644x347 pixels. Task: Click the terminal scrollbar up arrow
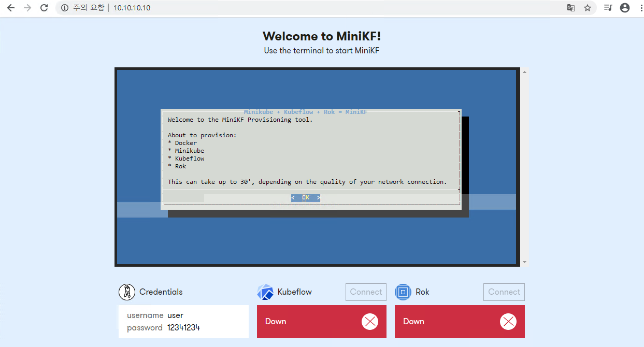pos(524,72)
